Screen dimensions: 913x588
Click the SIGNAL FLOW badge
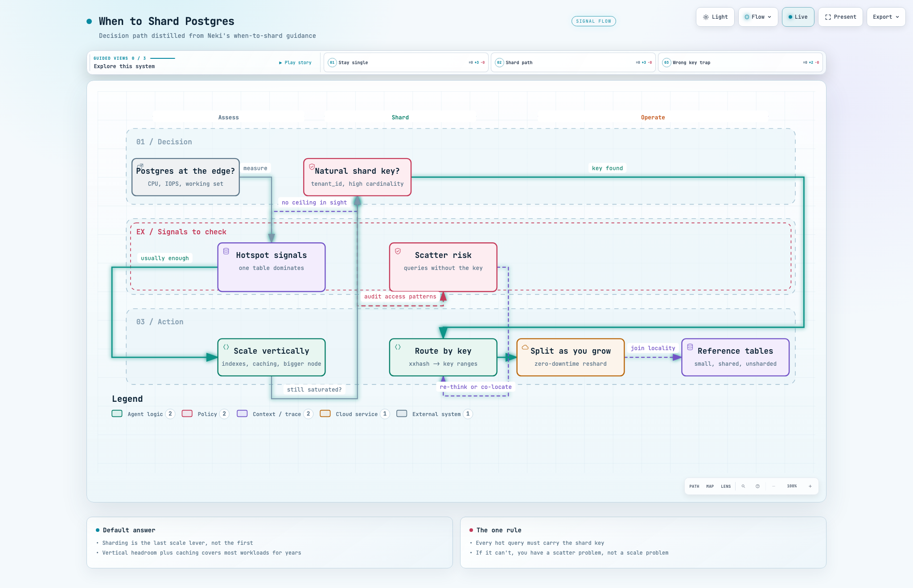coord(593,21)
